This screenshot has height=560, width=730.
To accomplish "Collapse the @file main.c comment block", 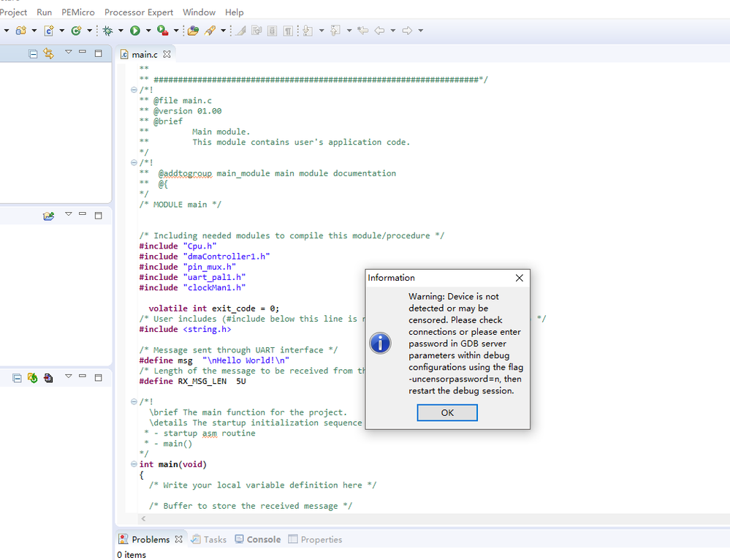I will click(x=134, y=90).
